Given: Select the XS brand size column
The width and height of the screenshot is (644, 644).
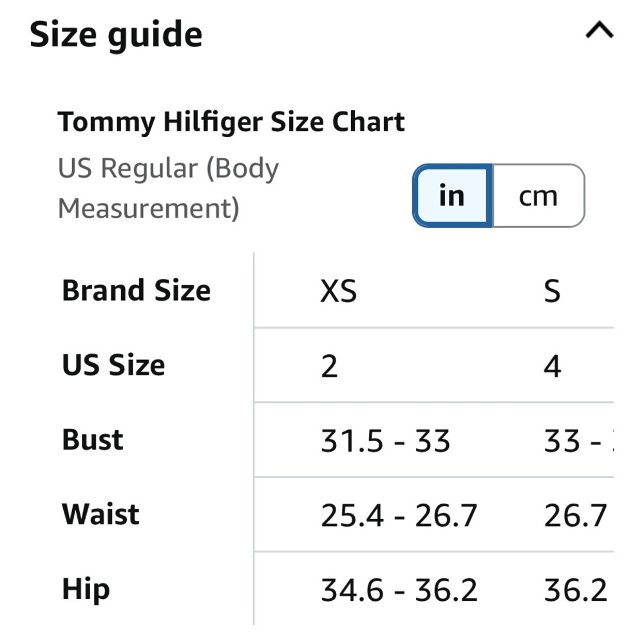Looking at the screenshot, I should (338, 291).
